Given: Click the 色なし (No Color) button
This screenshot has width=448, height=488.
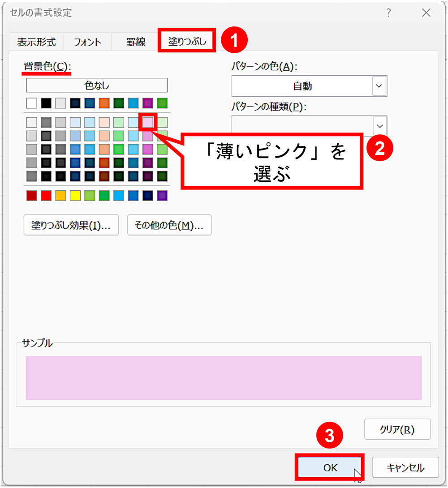Looking at the screenshot, I should coord(96,85).
